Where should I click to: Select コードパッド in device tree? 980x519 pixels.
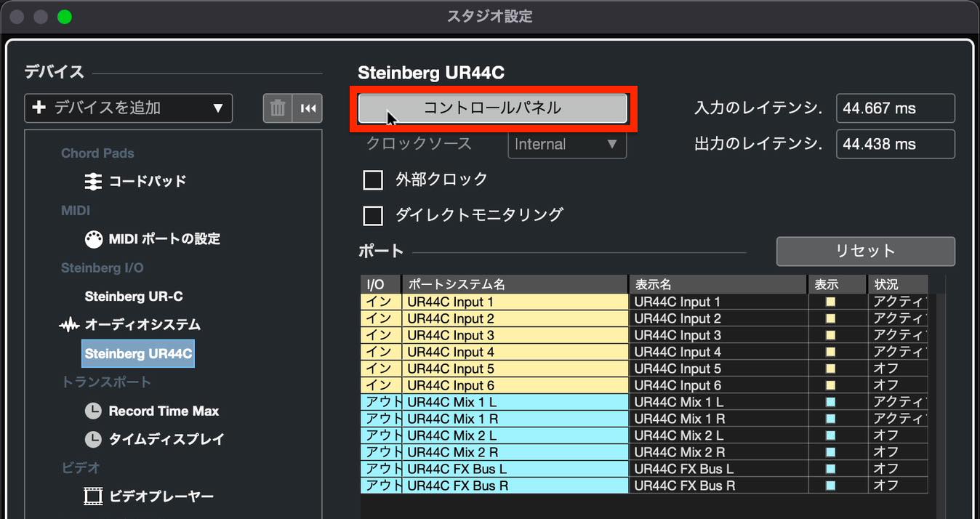[x=148, y=181]
